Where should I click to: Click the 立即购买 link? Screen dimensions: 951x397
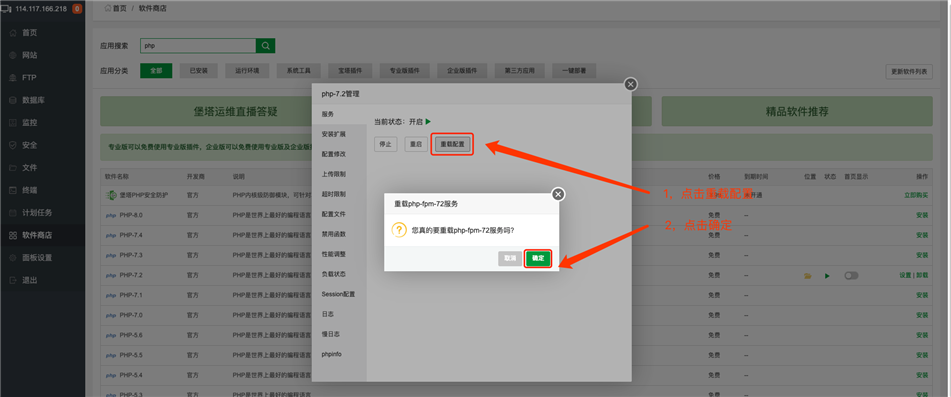[x=916, y=195]
